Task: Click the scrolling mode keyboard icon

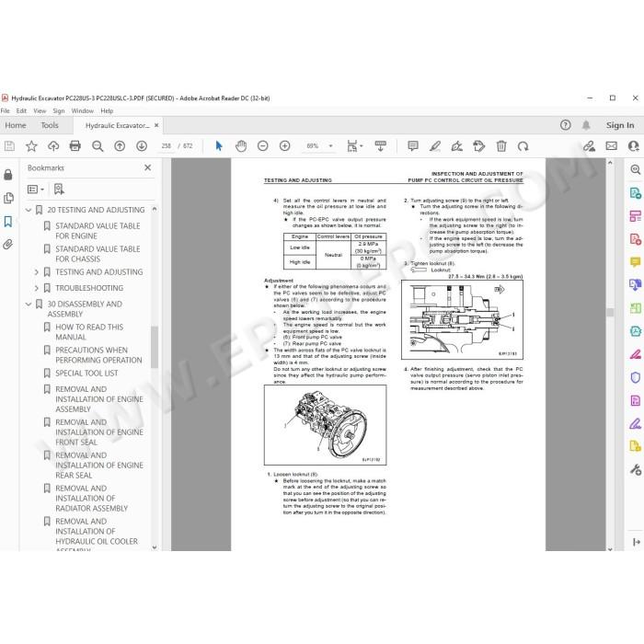Action: (381, 145)
